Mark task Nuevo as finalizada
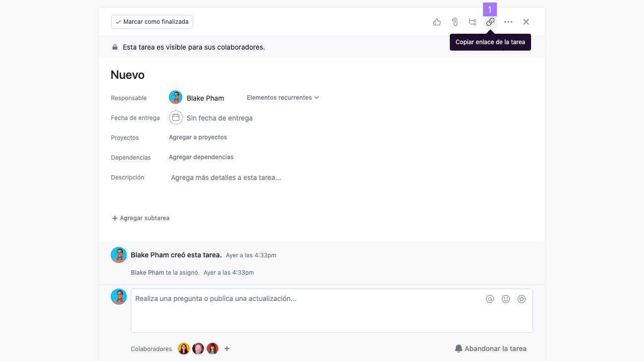The image size is (644, 361). pyautogui.click(x=152, y=22)
